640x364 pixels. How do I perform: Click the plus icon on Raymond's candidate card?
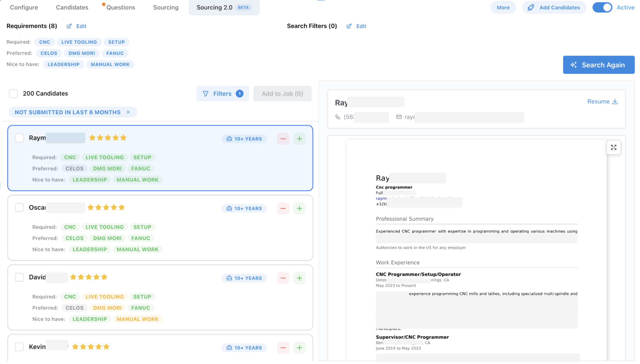299,138
